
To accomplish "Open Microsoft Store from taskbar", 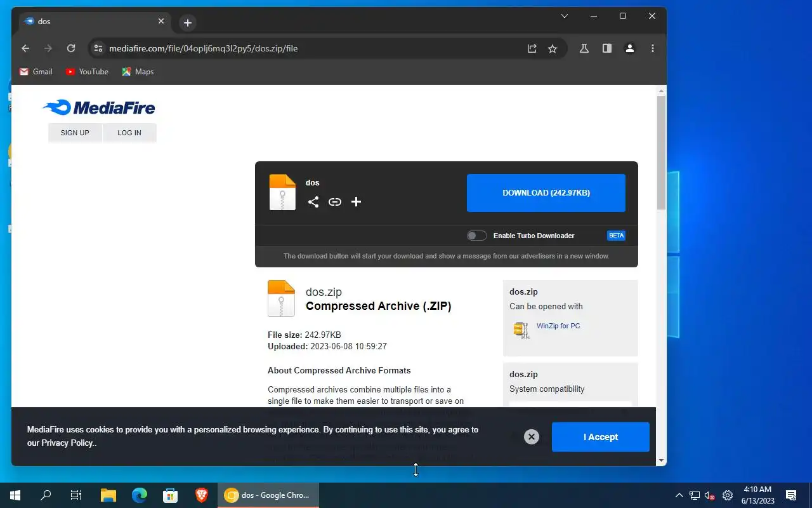I will (x=171, y=495).
